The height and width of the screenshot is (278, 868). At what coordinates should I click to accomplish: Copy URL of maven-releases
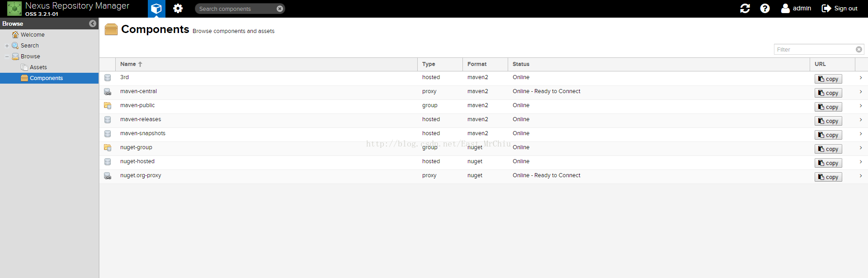[828, 121]
